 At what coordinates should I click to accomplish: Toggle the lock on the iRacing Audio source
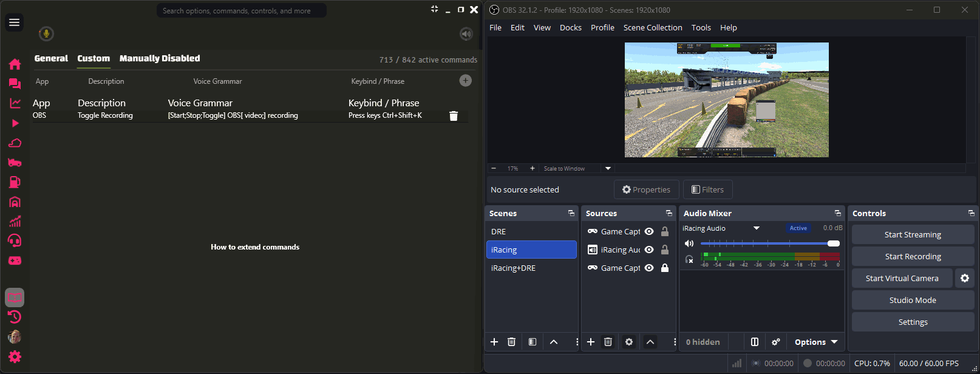(665, 250)
